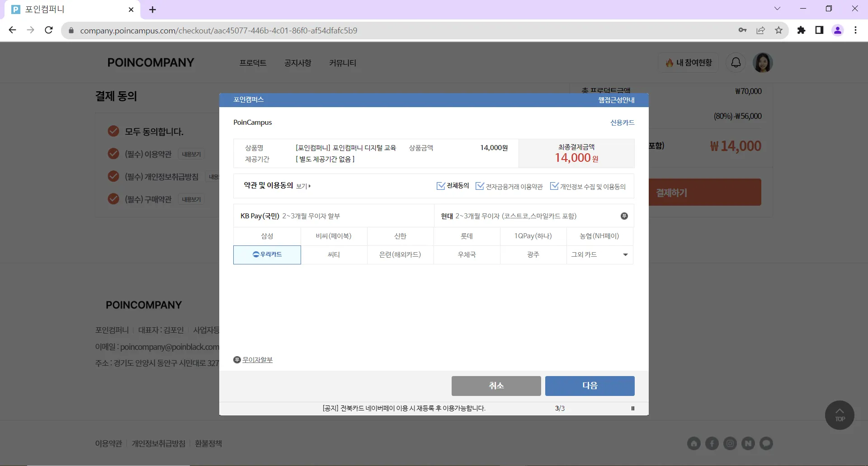
Task: Expand 약관 및 이용동의 보기
Action: tap(303, 186)
